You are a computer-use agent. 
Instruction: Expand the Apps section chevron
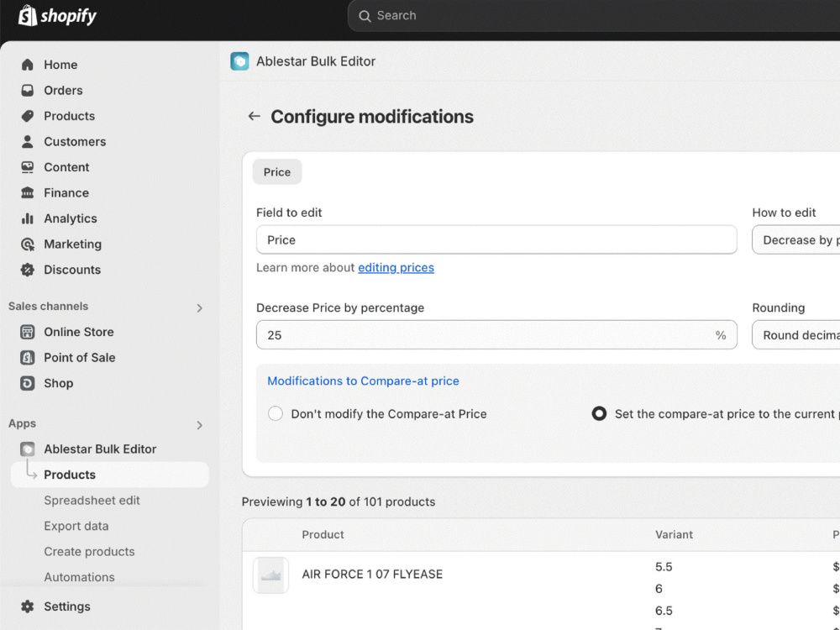[199, 425]
